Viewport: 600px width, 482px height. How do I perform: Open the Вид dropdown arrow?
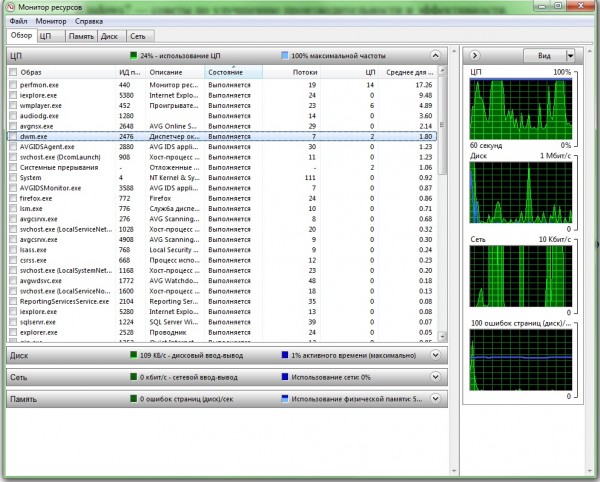point(570,56)
